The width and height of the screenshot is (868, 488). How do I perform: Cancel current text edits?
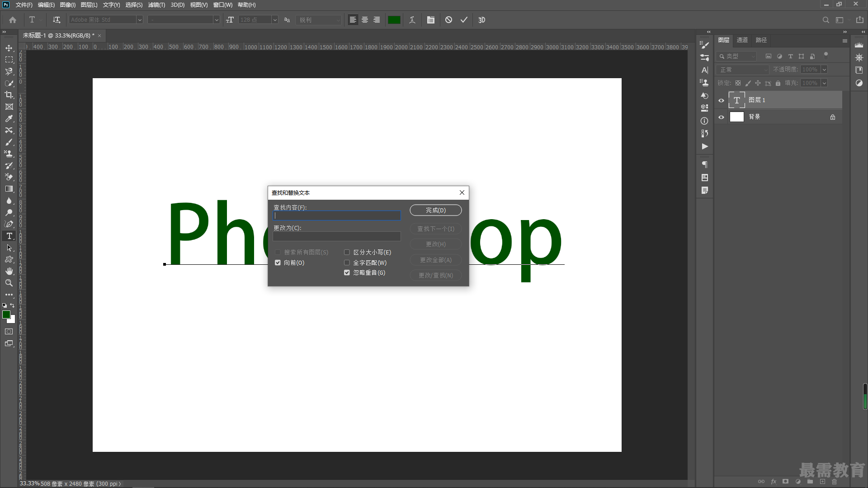pyautogui.click(x=448, y=20)
